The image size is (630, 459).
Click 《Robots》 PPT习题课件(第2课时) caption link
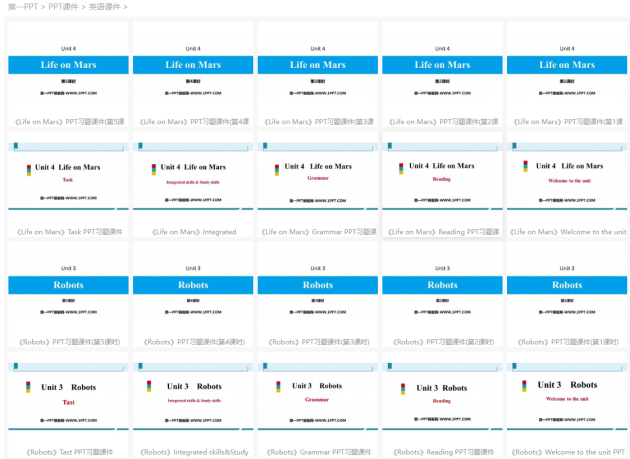(x=442, y=342)
